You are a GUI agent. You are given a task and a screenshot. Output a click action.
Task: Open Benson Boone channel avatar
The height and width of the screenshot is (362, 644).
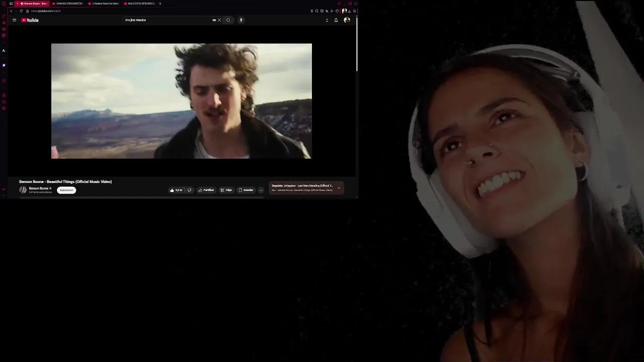(23, 190)
